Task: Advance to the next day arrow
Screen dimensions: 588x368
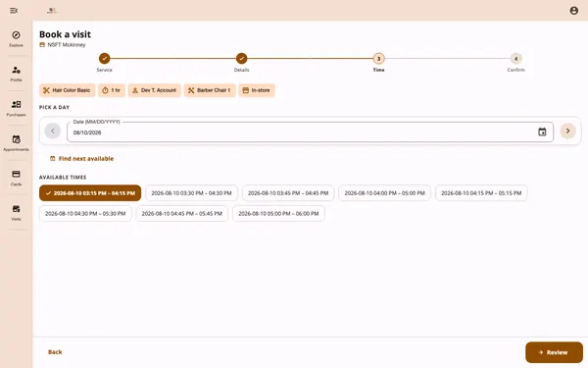Action: tap(567, 131)
